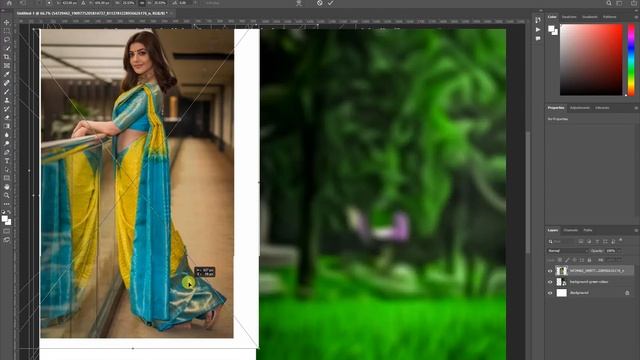Viewport: 640px width, 360px height.
Task: Turn layer filtering on or off
Action: [621, 240]
